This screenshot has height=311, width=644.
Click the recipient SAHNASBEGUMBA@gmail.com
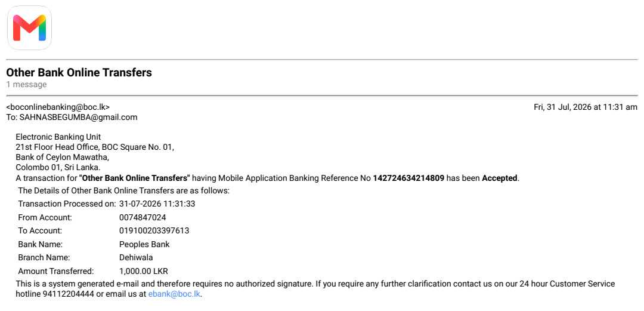coord(78,117)
